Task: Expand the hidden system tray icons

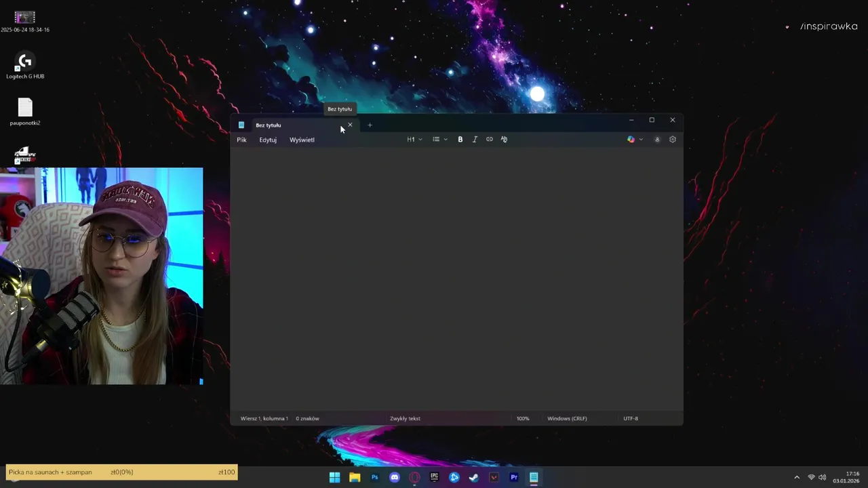Action: tap(797, 478)
